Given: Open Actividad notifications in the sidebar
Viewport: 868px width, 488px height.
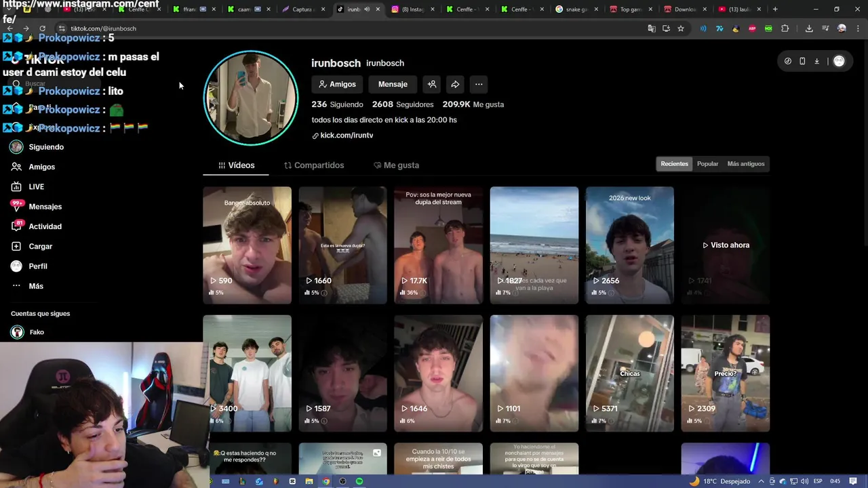Looking at the screenshot, I should pyautogui.click(x=45, y=226).
